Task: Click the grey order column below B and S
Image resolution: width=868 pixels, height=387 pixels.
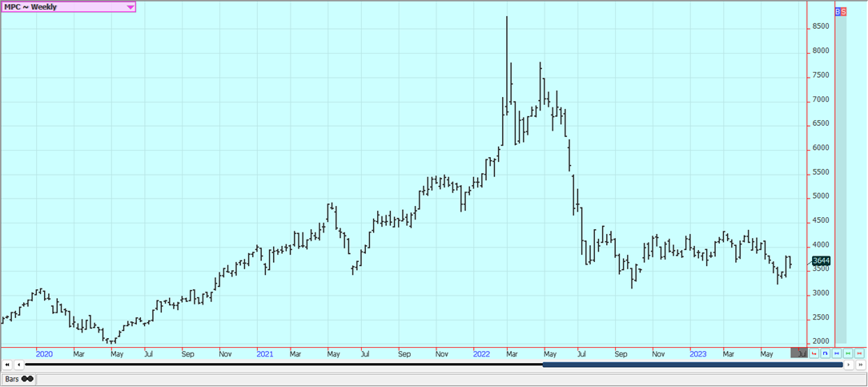Action: (x=841, y=179)
